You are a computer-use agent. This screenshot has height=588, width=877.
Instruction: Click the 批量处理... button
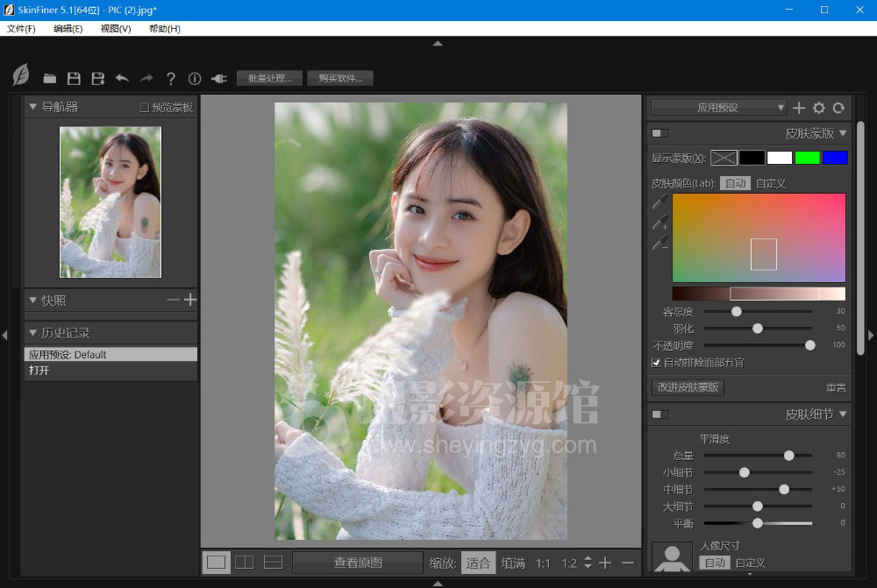[269, 79]
